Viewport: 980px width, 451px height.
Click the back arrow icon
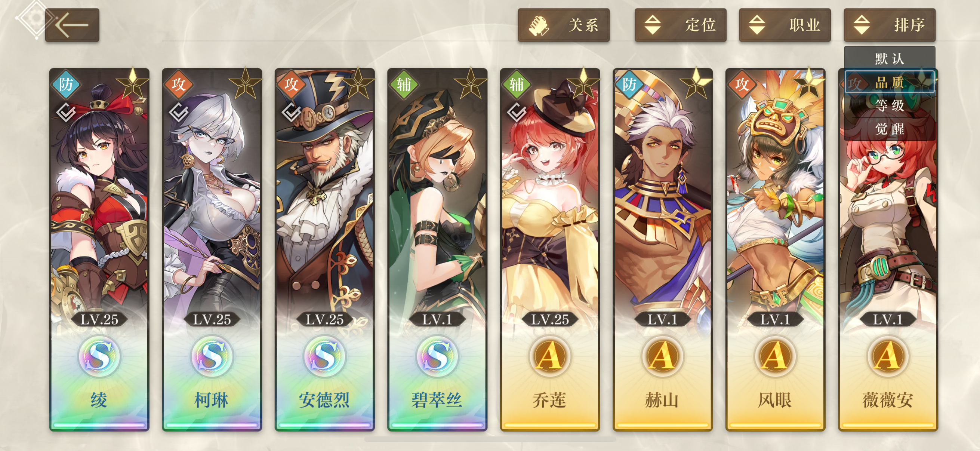pyautogui.click(x=72, y=25)
